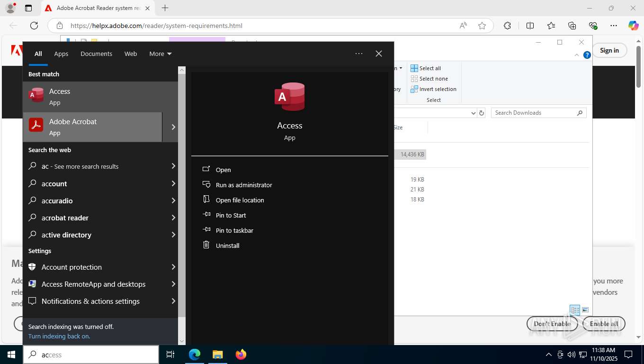Click the Search Downloads field
This screenshot has width=644, height=364.
coord(539,113)
